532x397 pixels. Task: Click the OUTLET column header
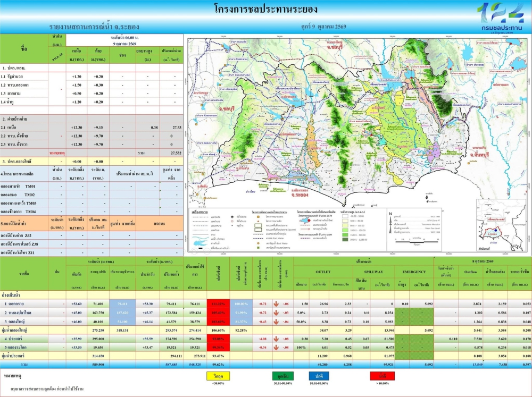(323, 272)
